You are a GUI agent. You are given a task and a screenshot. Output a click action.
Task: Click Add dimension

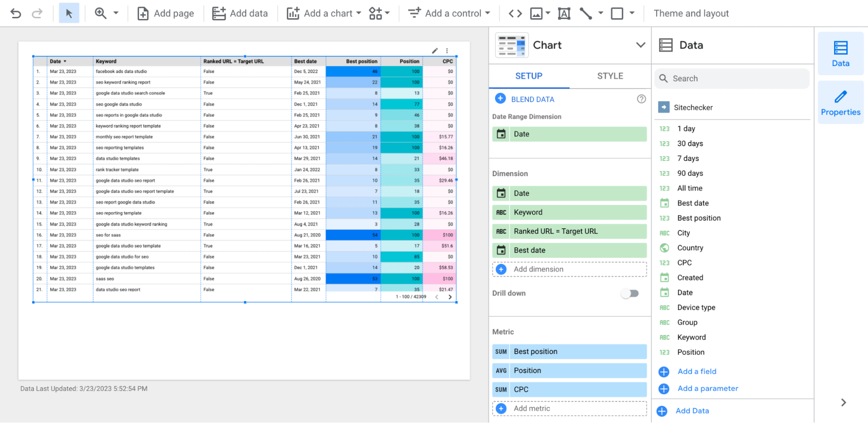569,269
